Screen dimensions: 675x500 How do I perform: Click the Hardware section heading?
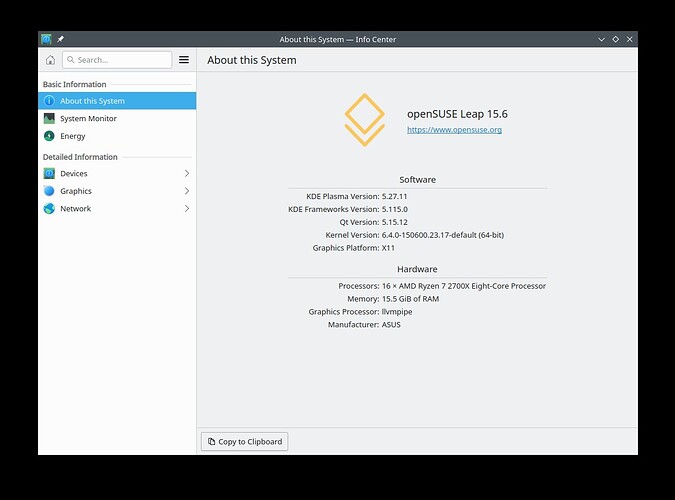pyautogui.click(x=417, y=269)
